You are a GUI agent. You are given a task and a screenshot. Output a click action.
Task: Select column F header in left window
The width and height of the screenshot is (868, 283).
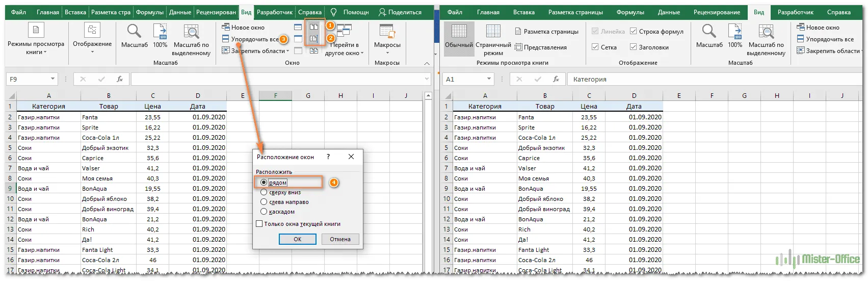click(275, 96)
